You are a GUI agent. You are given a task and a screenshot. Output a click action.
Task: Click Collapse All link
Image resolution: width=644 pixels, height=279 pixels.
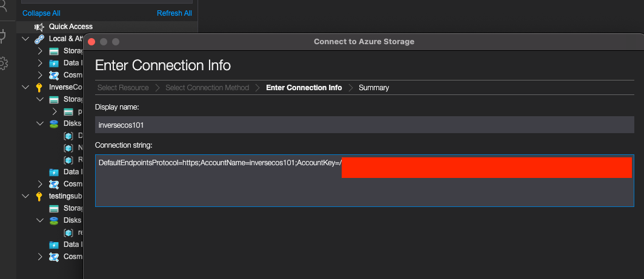41,13
